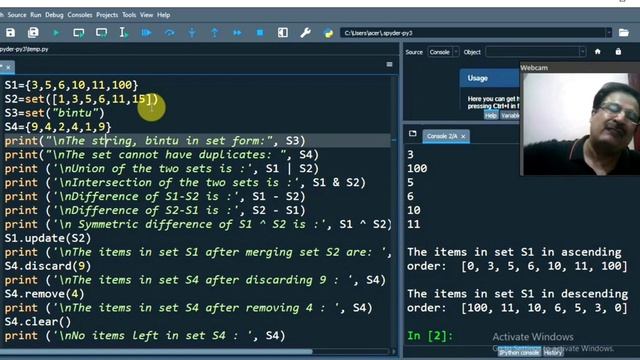Viewport: 640px width, 360px height.
Task: Run cell and advance to next
Action: coord(101,33)
